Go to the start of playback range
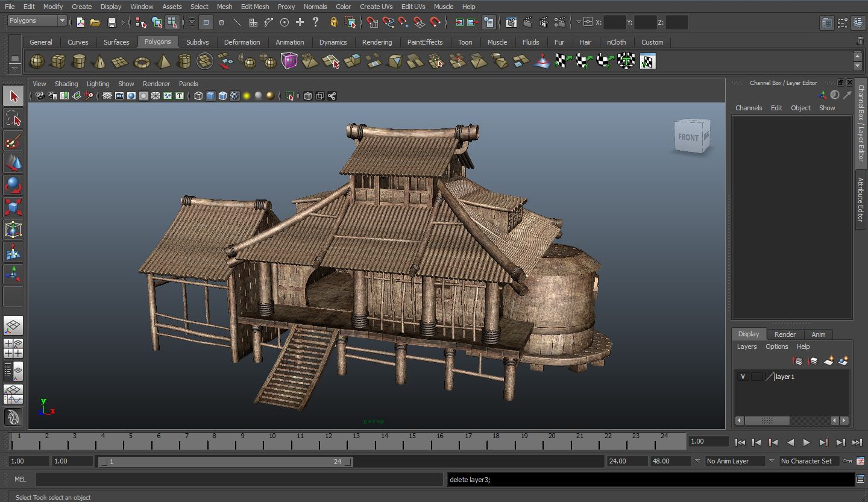 [740, 442]
